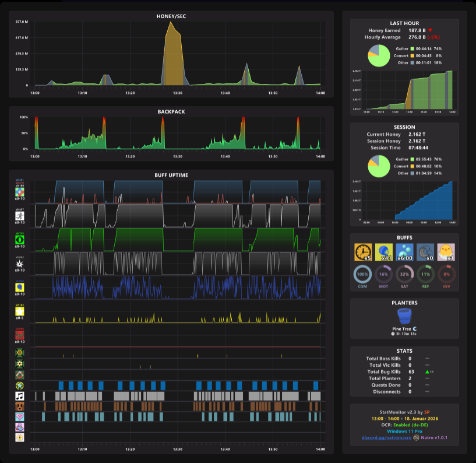Click the 'Total Planters' stats label

pos(385,378)
